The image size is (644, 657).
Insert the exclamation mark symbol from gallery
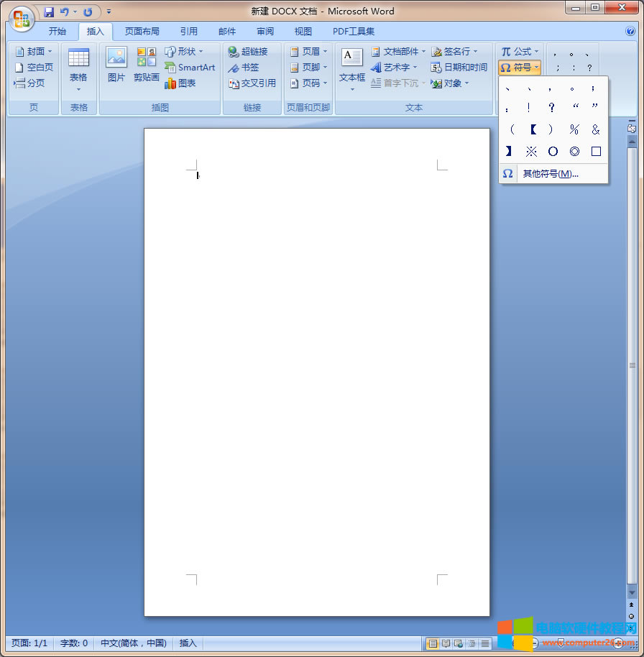[x=529, y=108]
